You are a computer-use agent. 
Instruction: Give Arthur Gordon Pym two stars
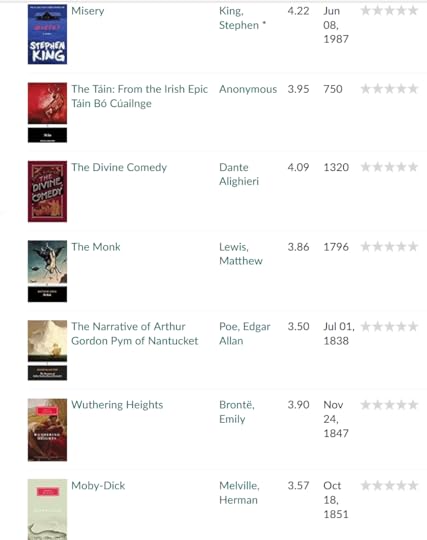(x=378, y=326)
